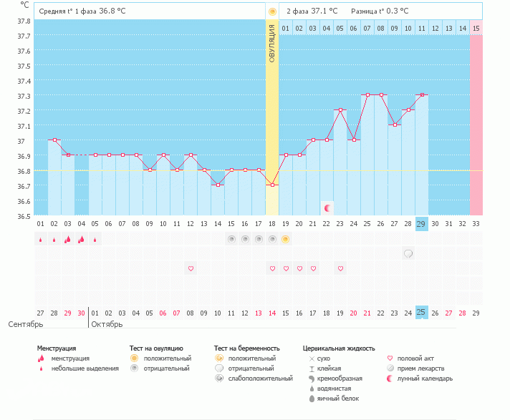Select the positive ovulation test icon on day 19
This screenshot has width=510, height=420.
click(x=286, y=240)
